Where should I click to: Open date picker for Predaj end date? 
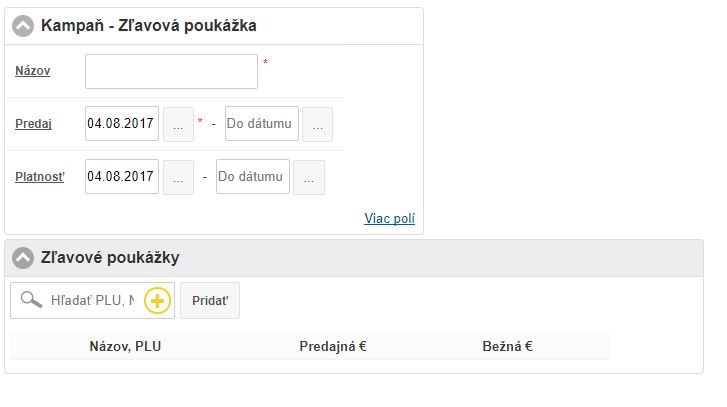tap(318, 124)
